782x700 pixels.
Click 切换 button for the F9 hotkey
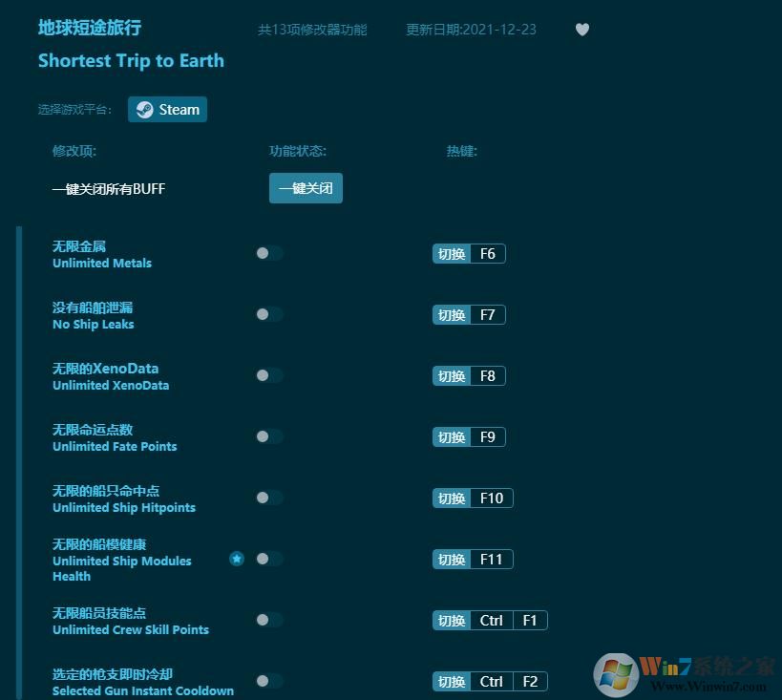click(452, 437)
